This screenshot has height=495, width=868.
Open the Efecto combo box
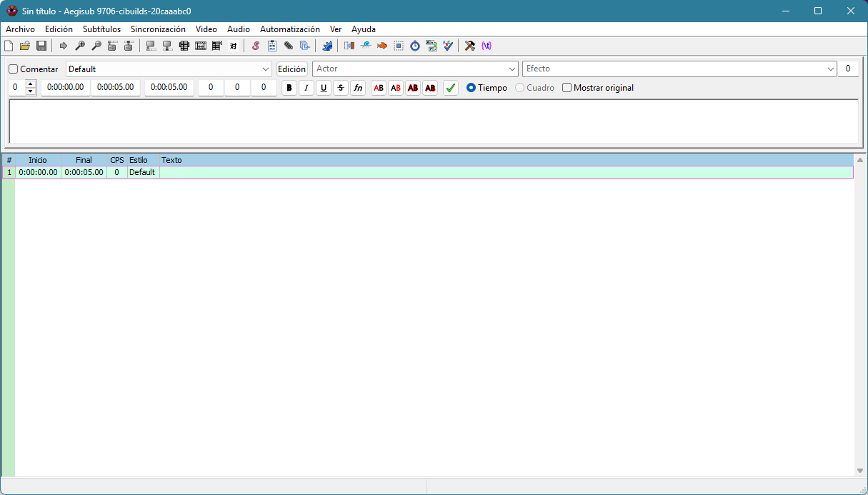pos(679,69)
